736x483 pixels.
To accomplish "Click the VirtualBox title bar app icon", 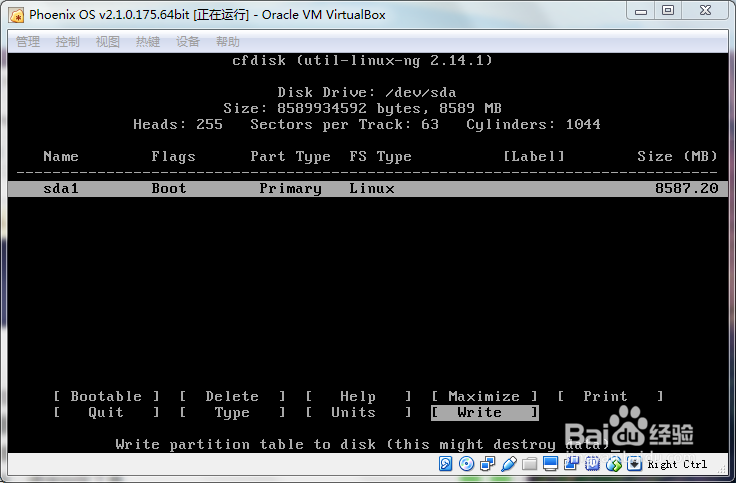I will pos(16,15).
